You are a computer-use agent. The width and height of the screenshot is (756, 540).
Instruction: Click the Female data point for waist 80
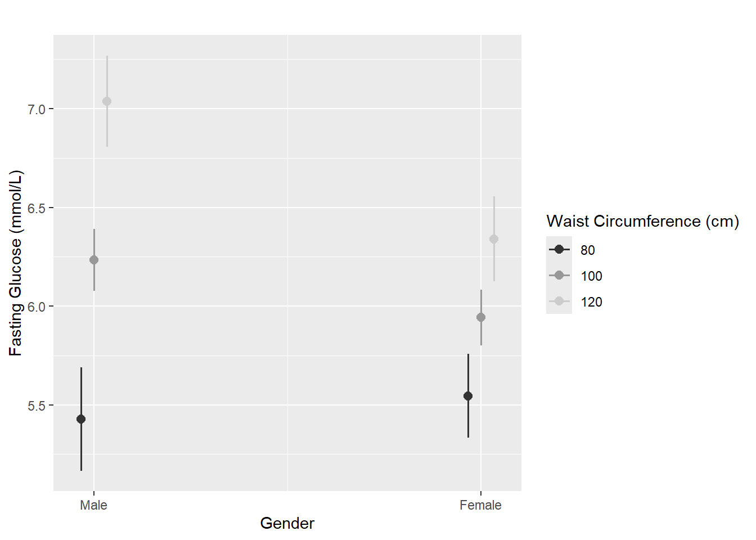coord(468,396)
